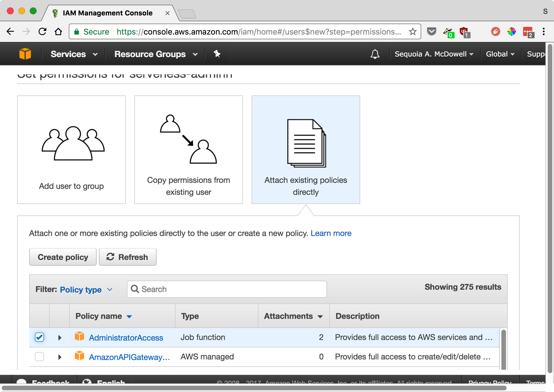Open the AdministratorAccess policy link
The height and width of the screenshot is (392, 554).
pyautogui.click(x=126, y=338)
